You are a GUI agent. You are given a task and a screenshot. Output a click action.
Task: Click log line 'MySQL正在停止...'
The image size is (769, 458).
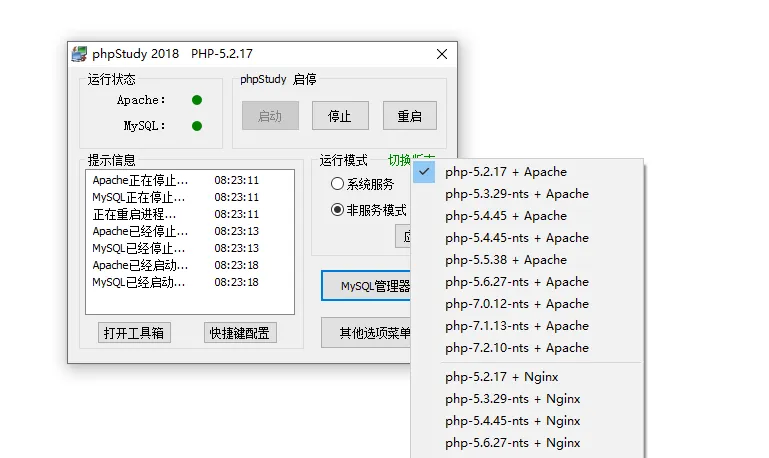[176, 197]
